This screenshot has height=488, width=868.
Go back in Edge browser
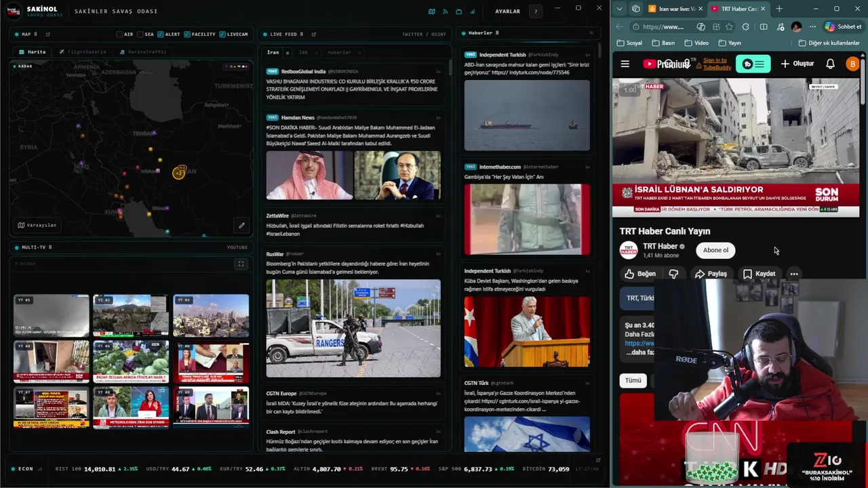pyautogui.click(x=619, y=26)
